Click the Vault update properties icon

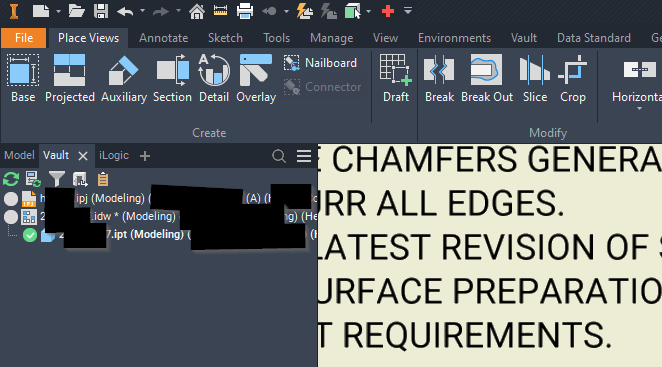33,179
